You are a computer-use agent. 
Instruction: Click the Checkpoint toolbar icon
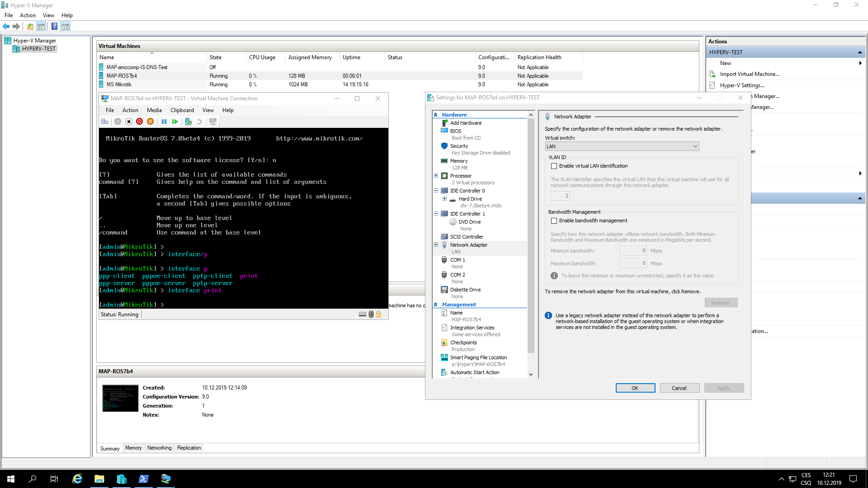pyautogui.click(x=189, y=122)
